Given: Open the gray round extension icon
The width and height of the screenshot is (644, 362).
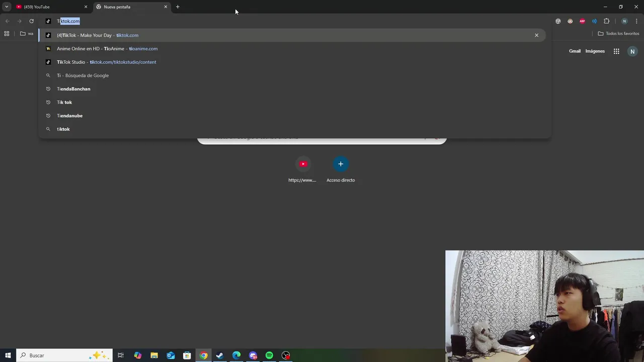Looking at the screenshot, I should point(558,21).
